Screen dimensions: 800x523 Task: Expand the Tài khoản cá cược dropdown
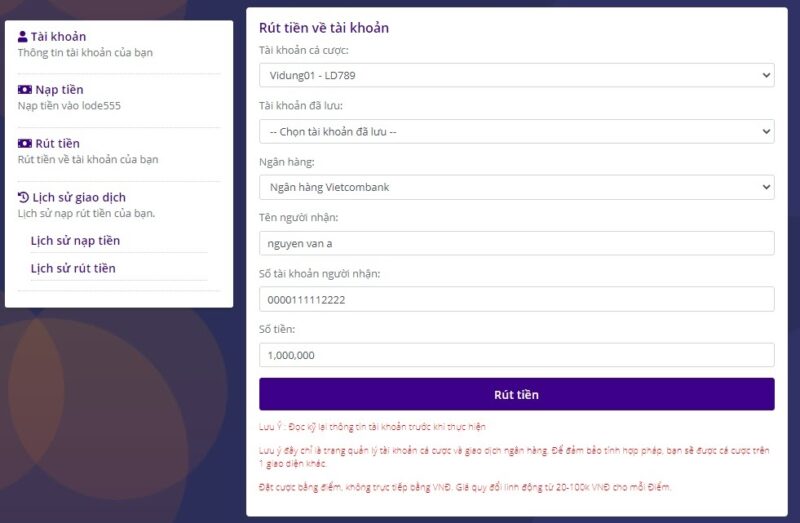pyautogui.click(x=515, y=75)
